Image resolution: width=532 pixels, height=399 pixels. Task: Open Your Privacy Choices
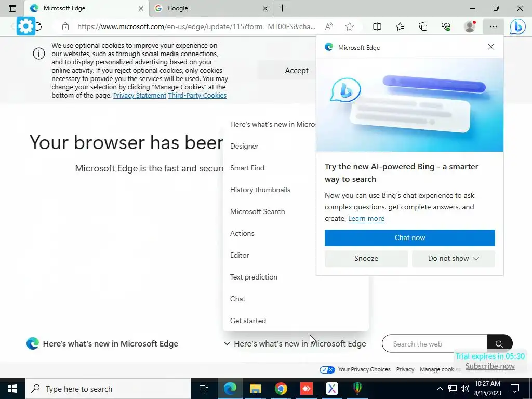pyautogui.click(x=355, y=369)
